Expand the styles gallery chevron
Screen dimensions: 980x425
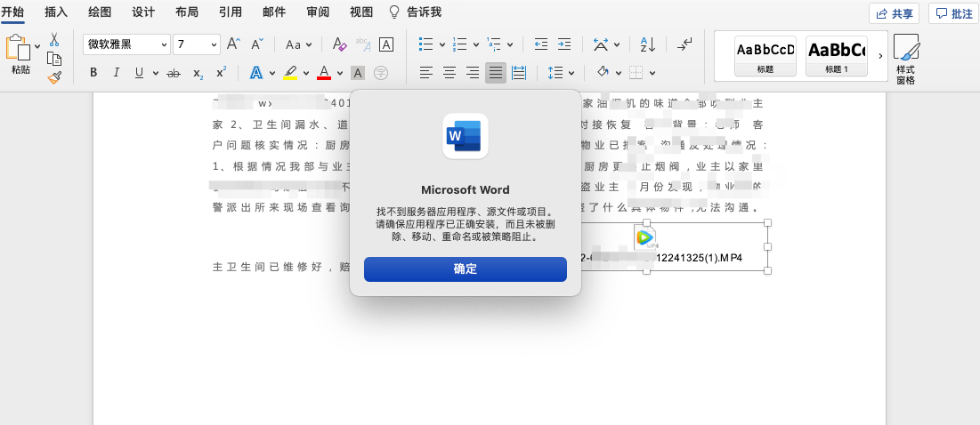880,56
